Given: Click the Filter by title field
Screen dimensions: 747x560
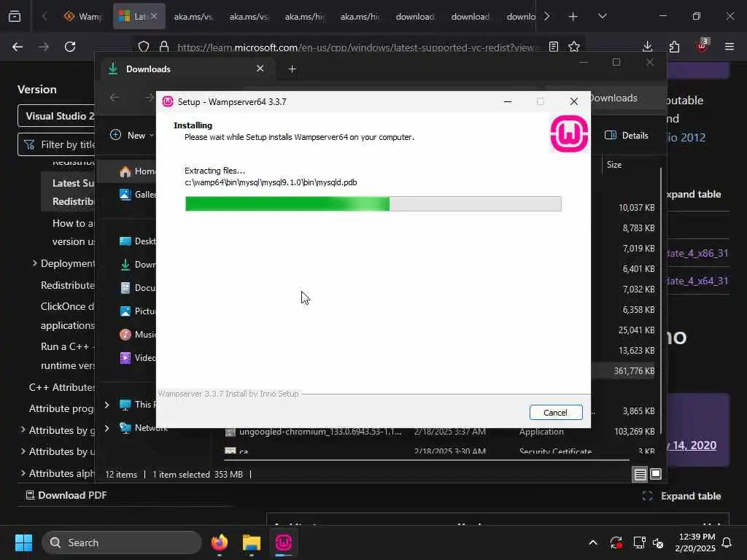Looking at the screenshot, I should click(57, 144).
